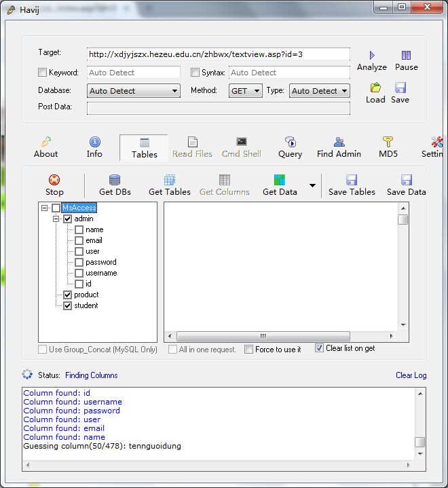
Task: Uncheck Clear list on get
Action: pyautogui.click(x=319, y=348)
